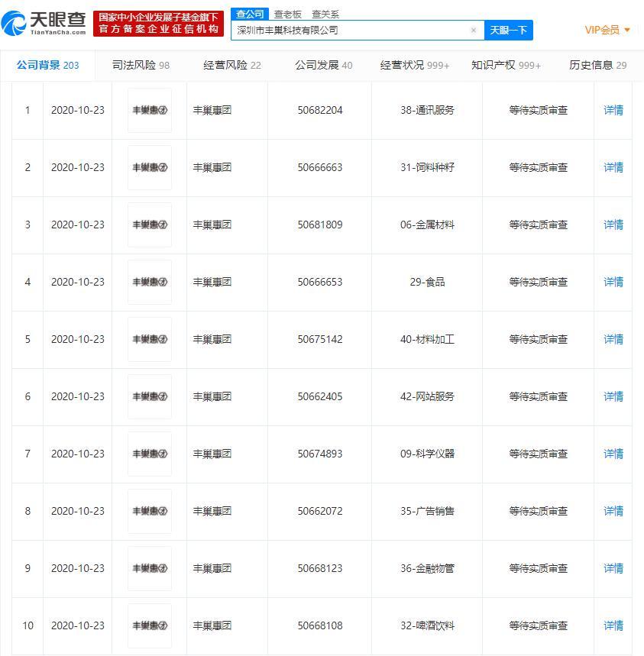Click the trademark thumbnail in row 6
The image size is (644, 656).
tap(150, 396)
